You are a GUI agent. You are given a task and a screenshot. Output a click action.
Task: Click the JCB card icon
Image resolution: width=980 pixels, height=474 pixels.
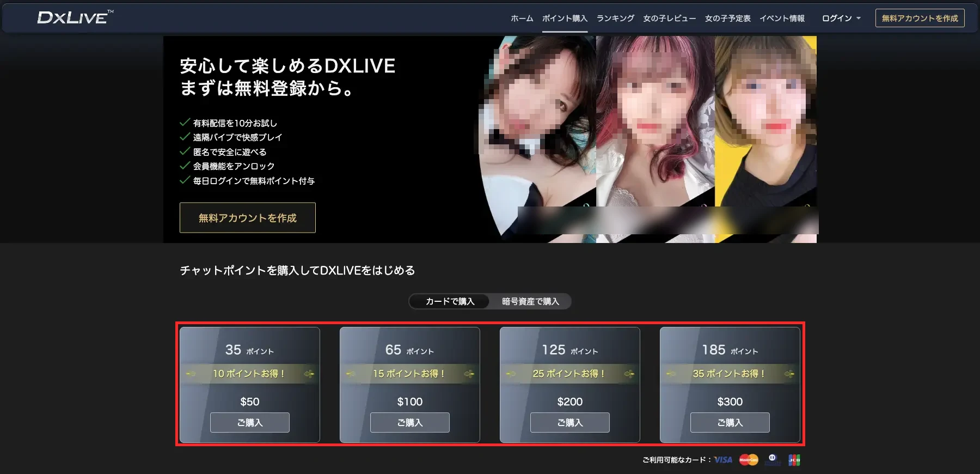point(794,460)
